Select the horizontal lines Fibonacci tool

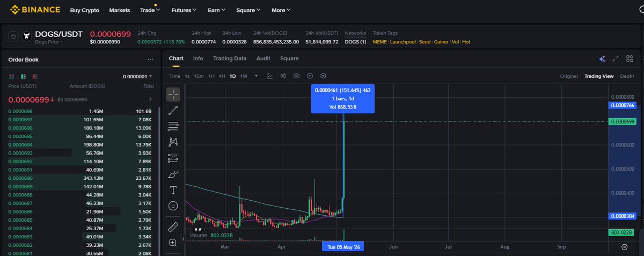[173, 126]
